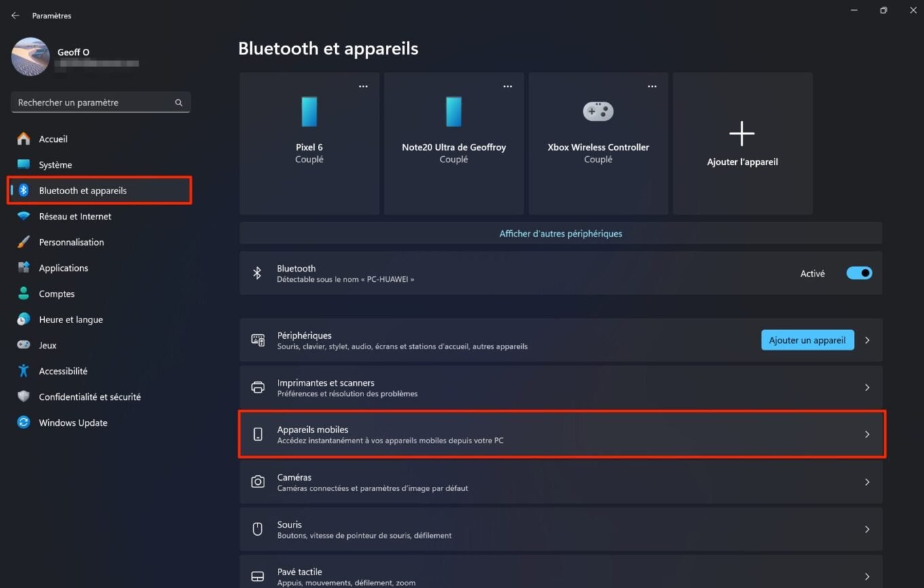Expand the Souris row chevron
This screenshot has height=588, width=924.
coord(868,529)
